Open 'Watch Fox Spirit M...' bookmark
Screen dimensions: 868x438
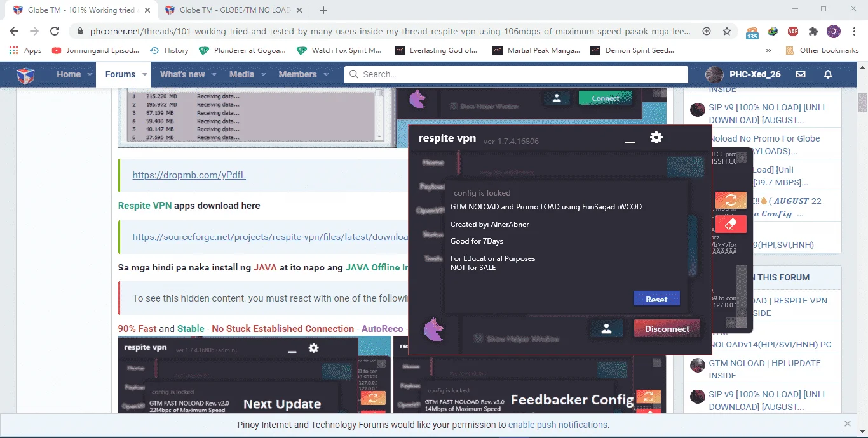click(x=339, y=50)
